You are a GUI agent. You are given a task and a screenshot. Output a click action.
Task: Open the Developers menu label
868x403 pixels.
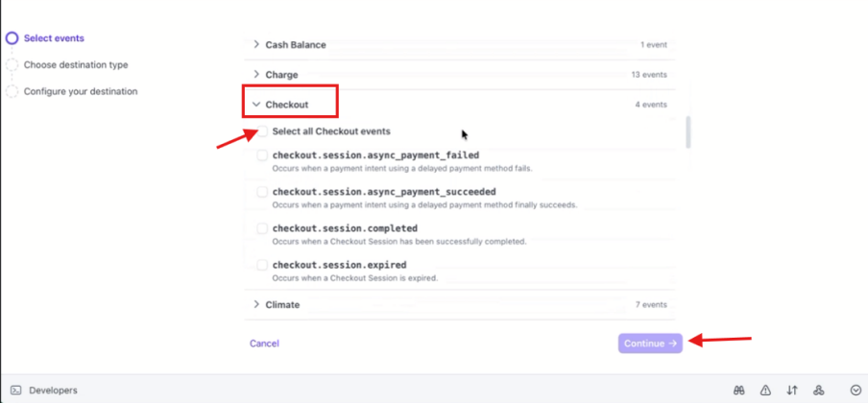coord(53,391)
